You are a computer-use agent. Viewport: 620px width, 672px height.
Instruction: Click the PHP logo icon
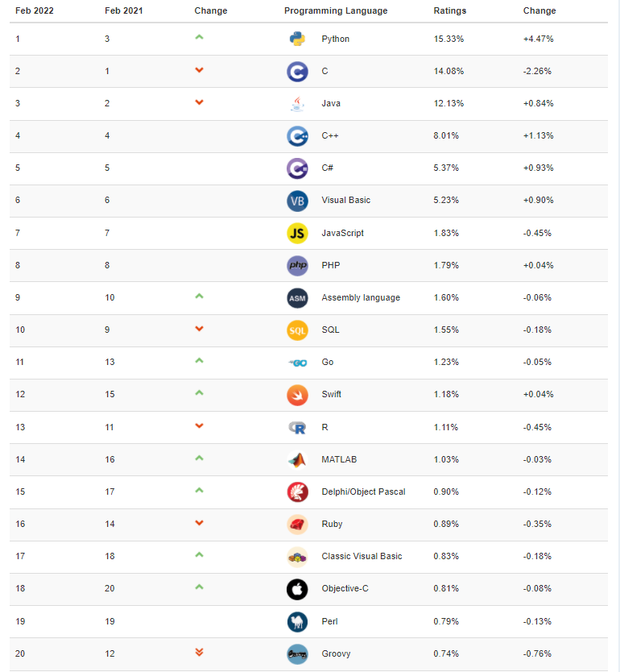pos(297,265)
